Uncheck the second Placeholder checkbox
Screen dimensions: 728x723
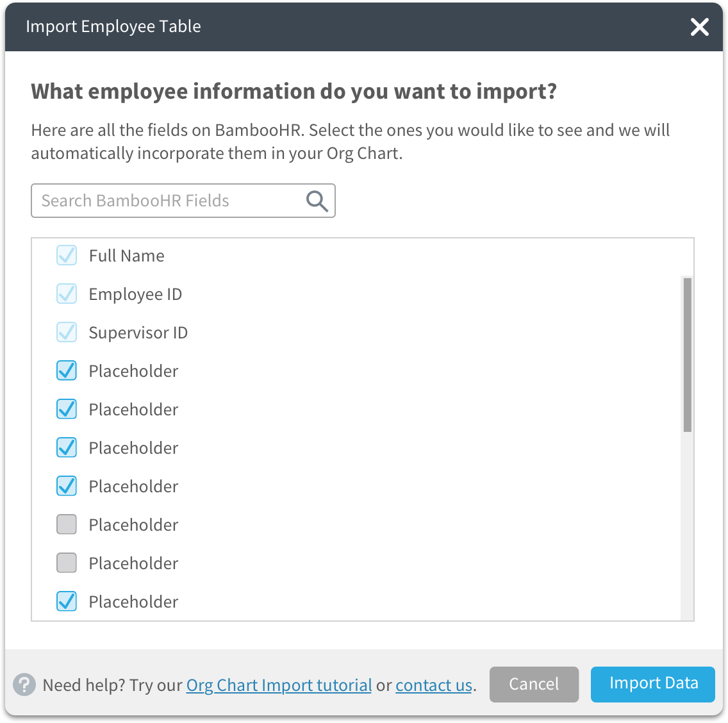67,409
